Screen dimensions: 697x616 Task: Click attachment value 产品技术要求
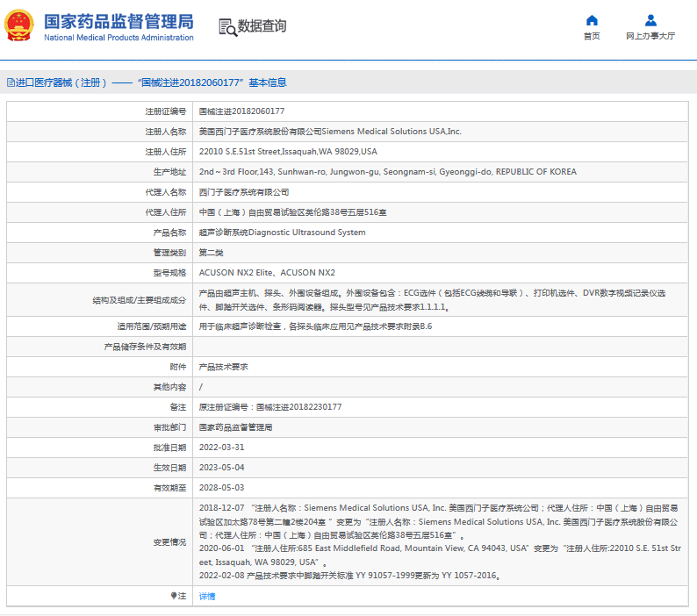(223, 367)
